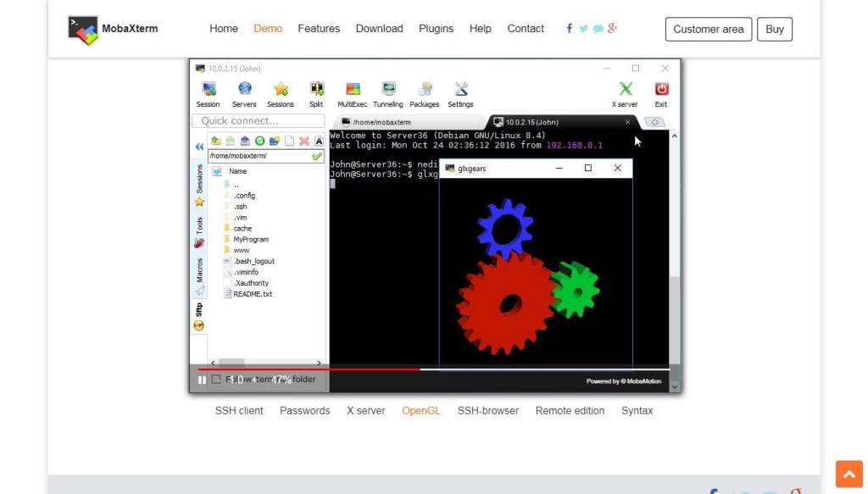Click the sftp upload file icon
Image resolution: width=868 pixels, height=494 pixels.
tap(245, 141)
